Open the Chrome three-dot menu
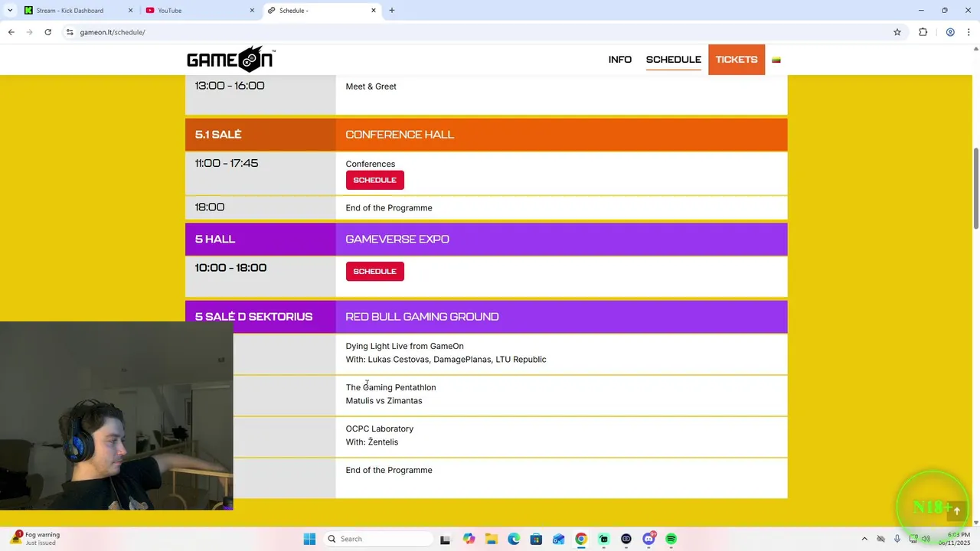The image size is (980, 551). pos(969,32)
